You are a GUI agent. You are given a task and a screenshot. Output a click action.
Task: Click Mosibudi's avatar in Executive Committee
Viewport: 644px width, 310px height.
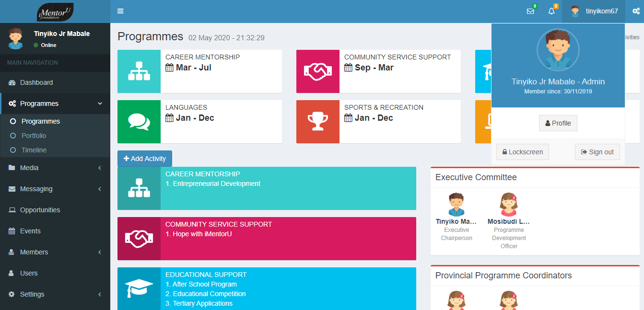(x=509, y=205)
